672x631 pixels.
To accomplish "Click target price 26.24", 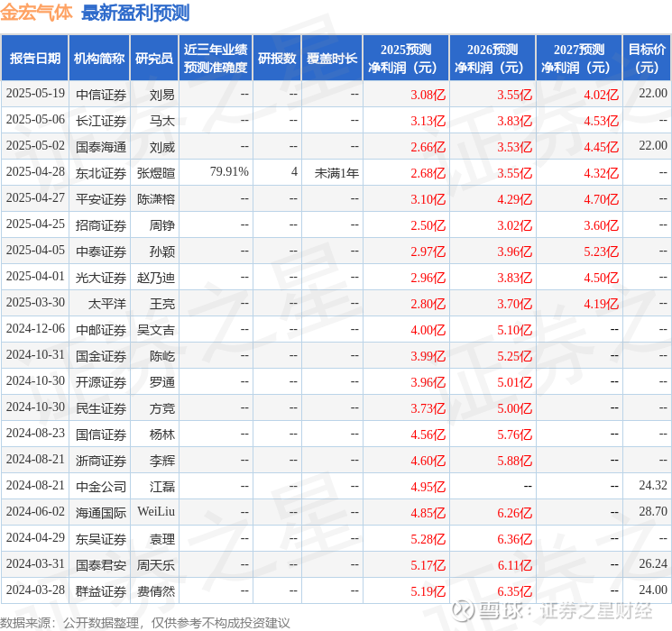I will [x=653, y=563].
